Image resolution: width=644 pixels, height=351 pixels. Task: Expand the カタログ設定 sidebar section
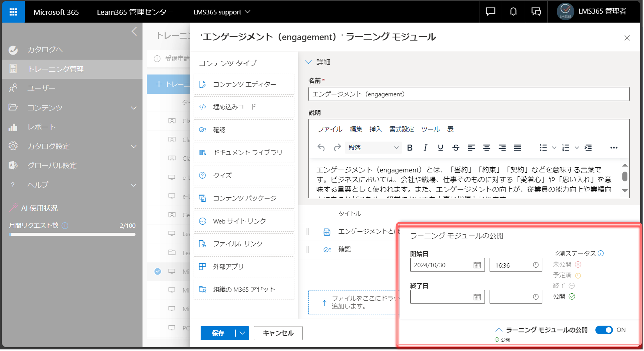click(134, 147)
